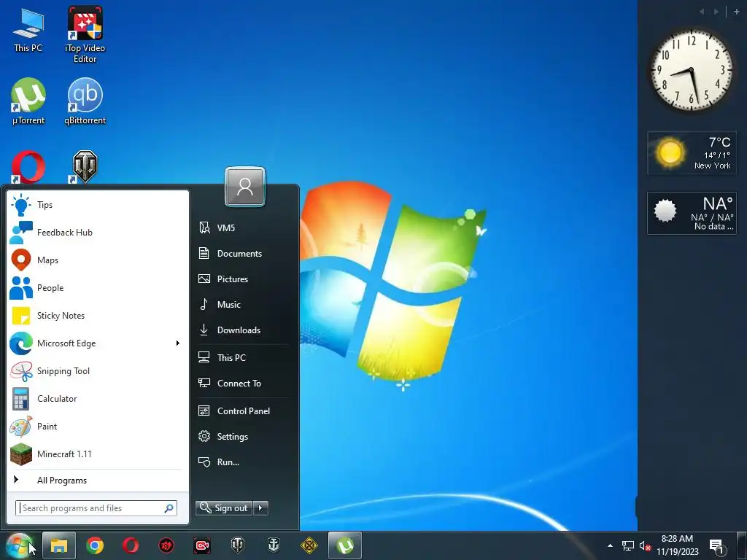
Task: Expand All Programs list
Action: [x=98, y=480]
